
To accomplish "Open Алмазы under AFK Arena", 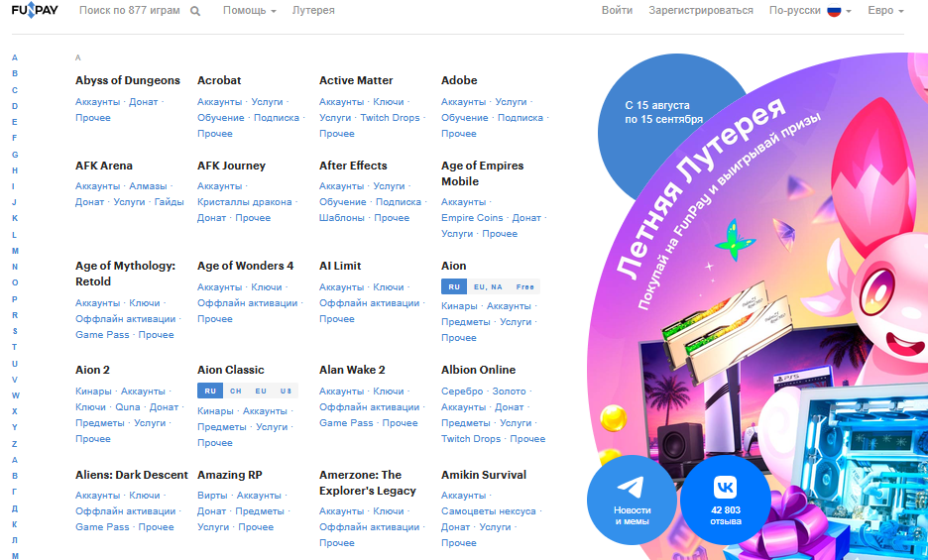I will click(148, 186).
